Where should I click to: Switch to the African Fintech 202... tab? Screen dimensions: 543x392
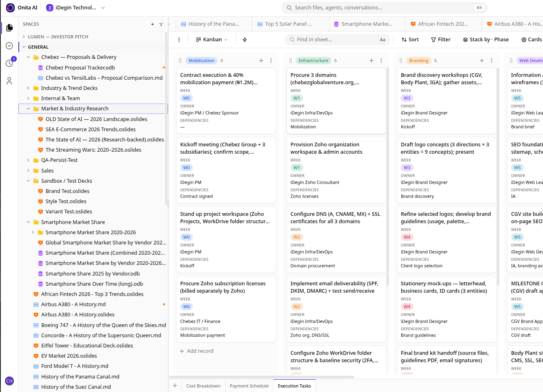click(443, 24)
